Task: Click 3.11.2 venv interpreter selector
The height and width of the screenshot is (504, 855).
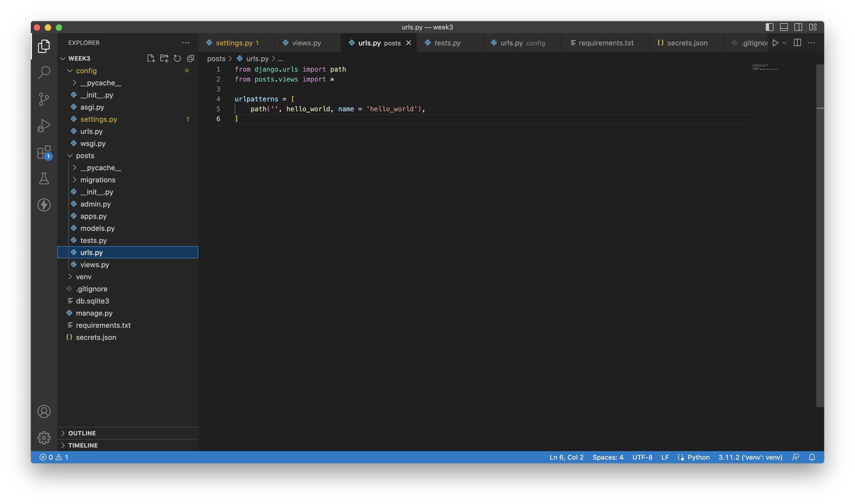Action: 750,457
